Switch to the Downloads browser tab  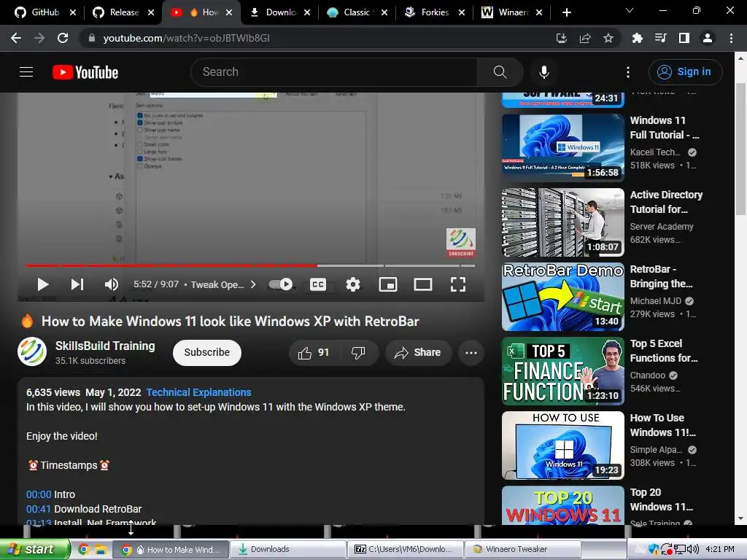[x=279, y=12]
